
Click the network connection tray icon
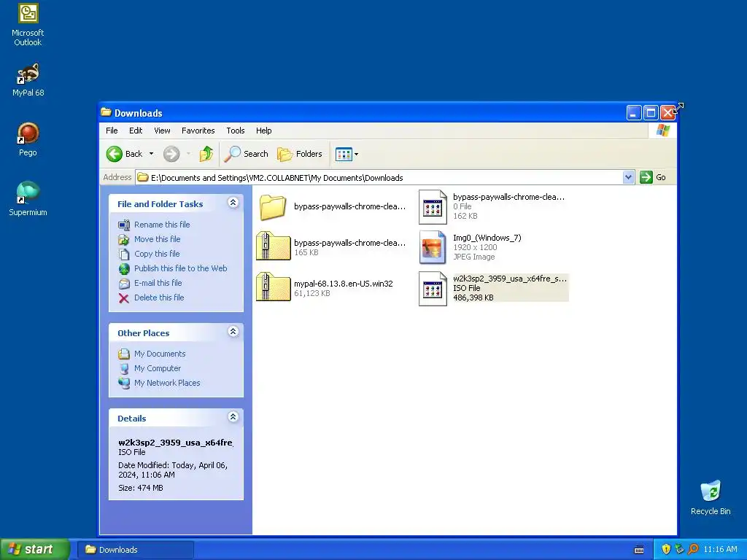[x=679, y=549]
